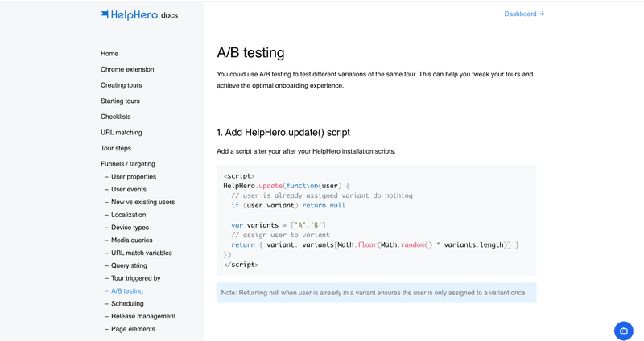Click inside the script code block
The height and width of the screenshot is (341, 644).
[x=376, y=220]
